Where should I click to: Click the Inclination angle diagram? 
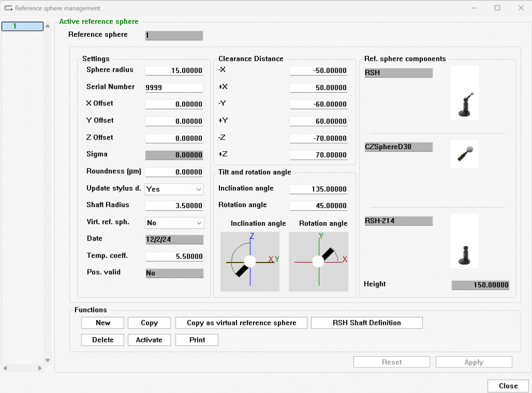click(250, 262)
